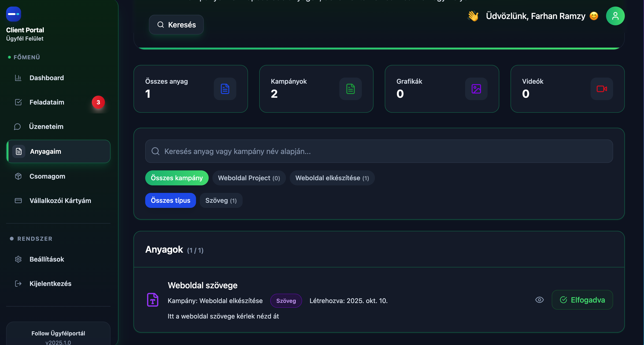Preview Weboldal szövege with the eye icon

[x=540, y=300]
